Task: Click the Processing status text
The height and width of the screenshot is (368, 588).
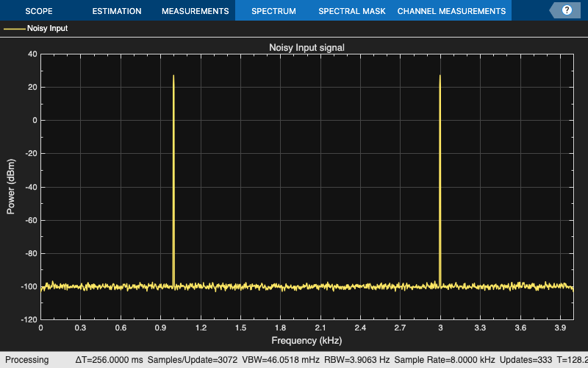Action: click(x=26, y=360)
